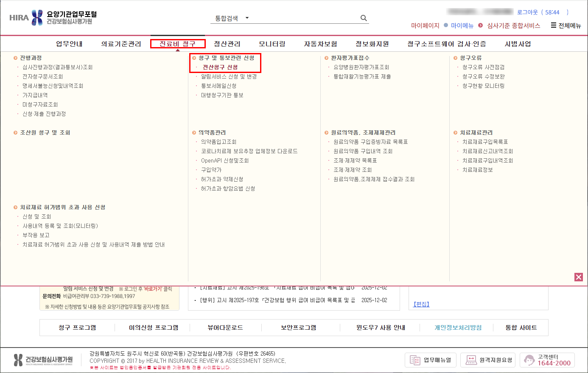
Task: Click the 전산청구 신청 link
Action: pyautogui.click(x=220, y=67)
